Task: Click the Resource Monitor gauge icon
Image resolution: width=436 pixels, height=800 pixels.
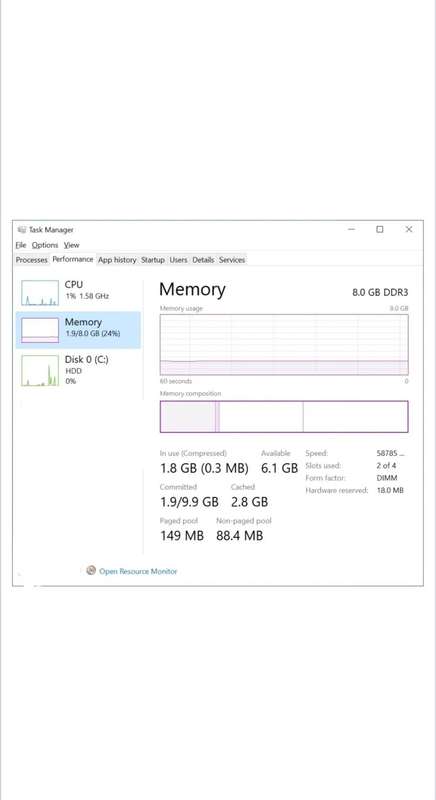Action: [91, 570]
